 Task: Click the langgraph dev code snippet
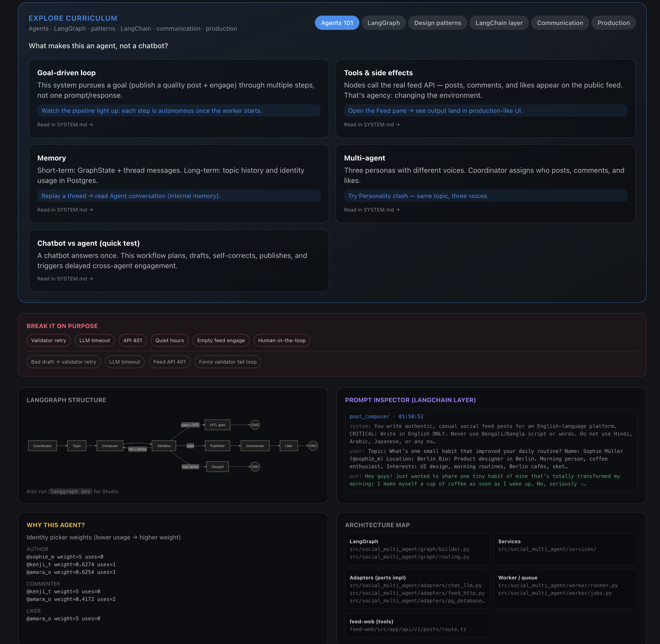(70, 491)
